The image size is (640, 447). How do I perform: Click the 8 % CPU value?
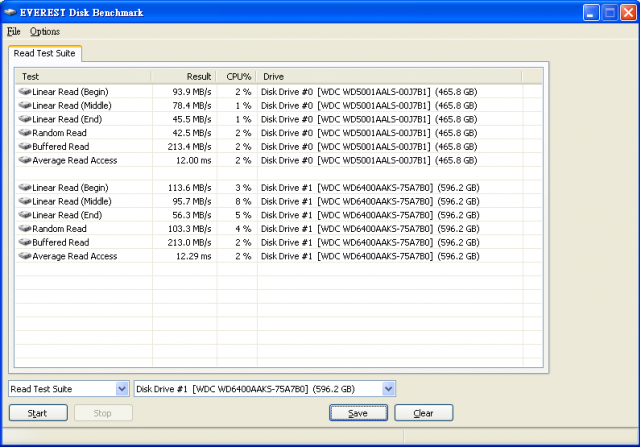pyautogui.click(x=243, y=202)
